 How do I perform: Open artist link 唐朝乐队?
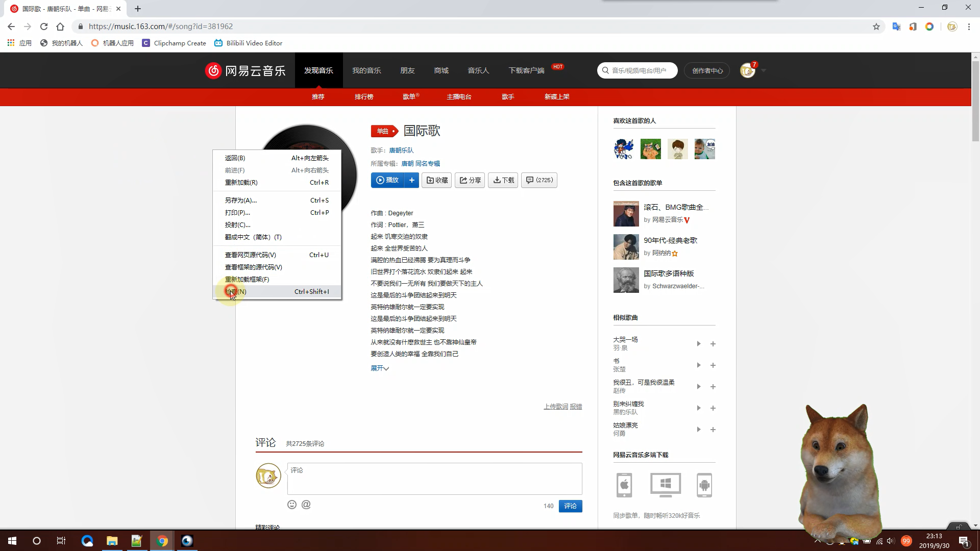pyautogui.click(x=401, y=151)
